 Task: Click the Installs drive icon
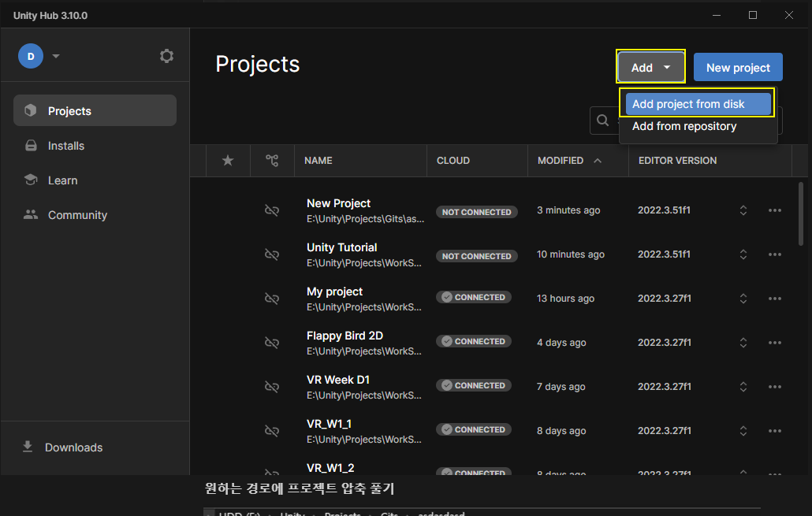(x=31, y=146)
